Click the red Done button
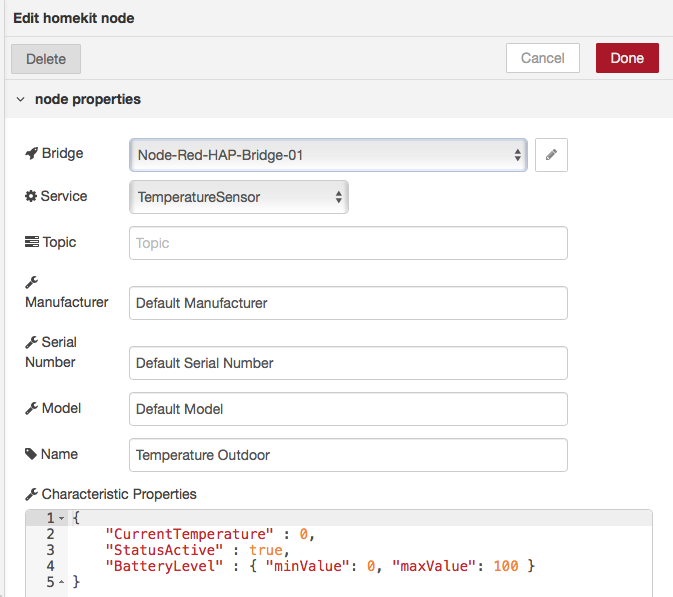 click(627, 58)
